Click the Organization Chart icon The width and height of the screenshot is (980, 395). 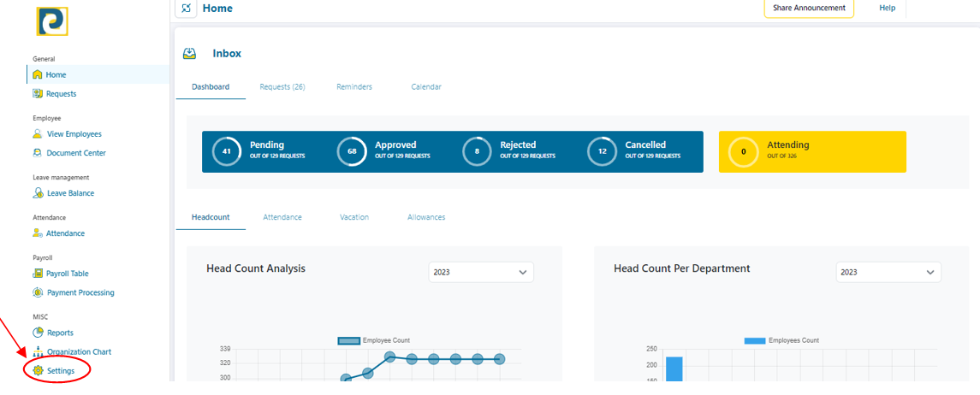(x=38, y=352)
